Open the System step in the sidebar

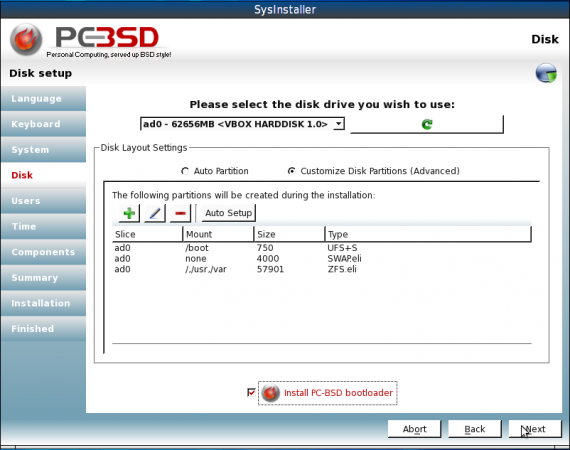(43, 150)
